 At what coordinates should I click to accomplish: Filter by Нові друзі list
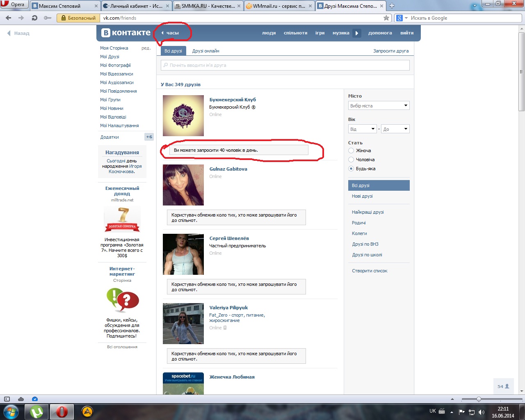click(x=362, y=196)
